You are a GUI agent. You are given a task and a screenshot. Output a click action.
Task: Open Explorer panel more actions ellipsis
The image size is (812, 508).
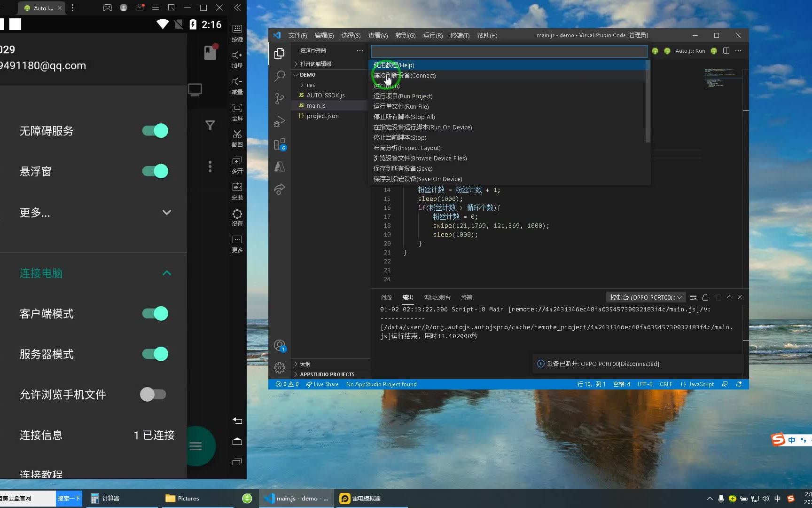coord(360,51)
